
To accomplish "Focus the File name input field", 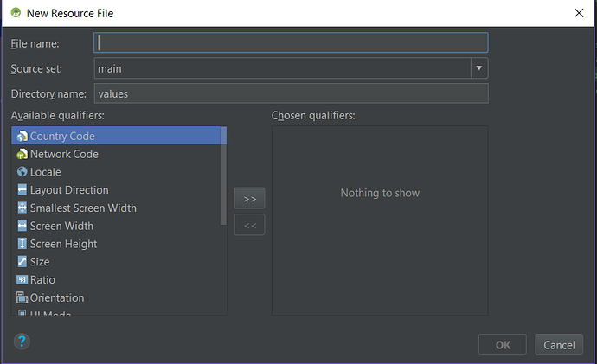I will pyautogui.click(x=291, y=42).
